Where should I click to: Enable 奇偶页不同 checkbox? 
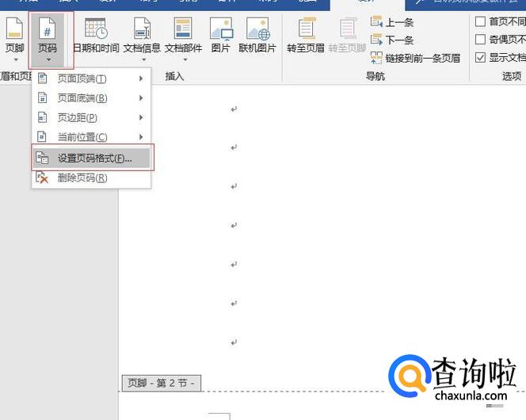pyautogui.click(x=480, y=40)
